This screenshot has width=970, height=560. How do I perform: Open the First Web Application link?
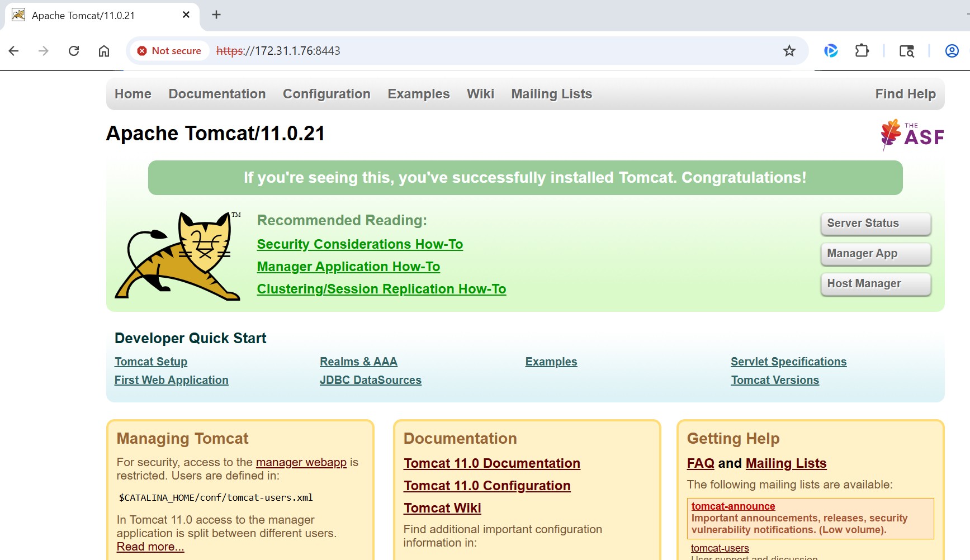(172, 380)
